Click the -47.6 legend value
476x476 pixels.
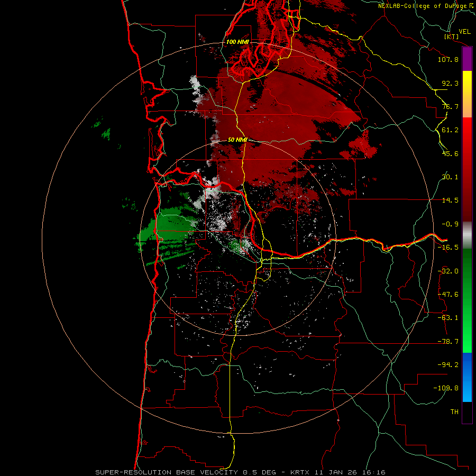pyautogui.click(x=448, y=295)
